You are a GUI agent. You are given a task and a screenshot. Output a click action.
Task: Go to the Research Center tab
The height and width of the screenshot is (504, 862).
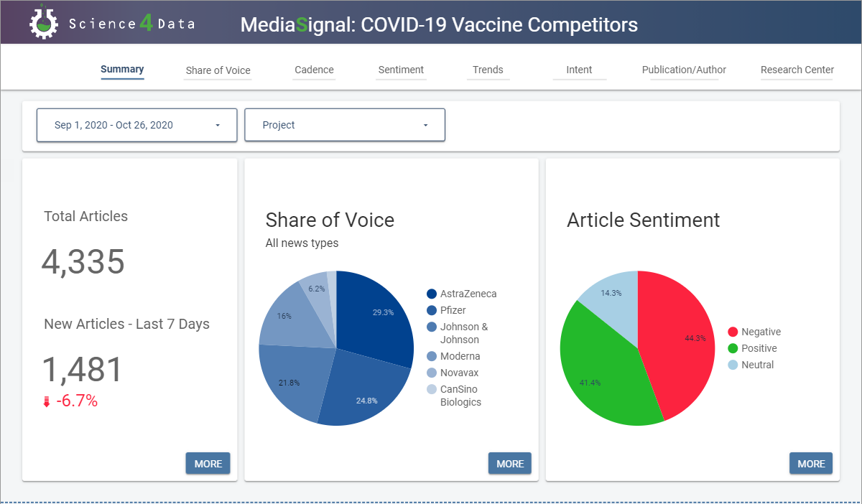point(797,70)
